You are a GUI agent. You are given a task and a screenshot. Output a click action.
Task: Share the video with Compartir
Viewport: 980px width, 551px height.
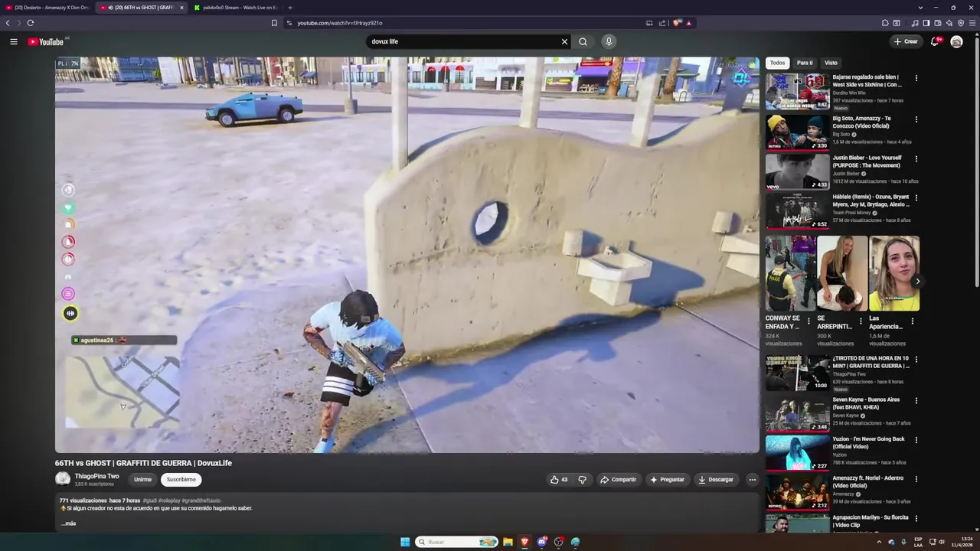pos(619,480)
